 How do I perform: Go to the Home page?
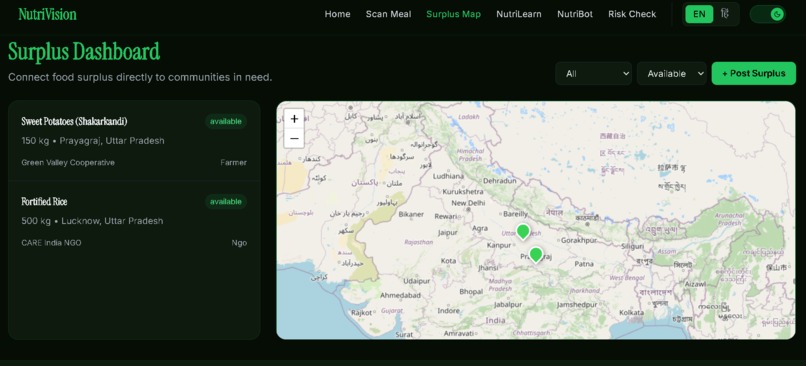point(337,14)
